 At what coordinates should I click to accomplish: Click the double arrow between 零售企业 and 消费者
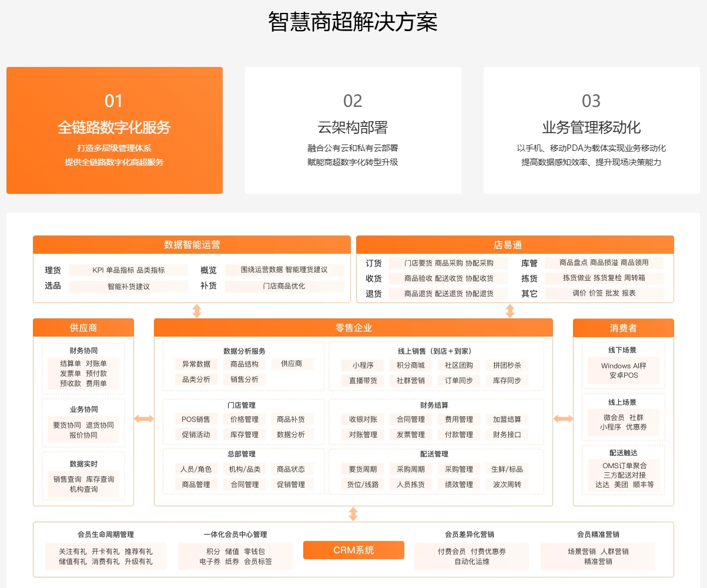(x=563, y=419)
